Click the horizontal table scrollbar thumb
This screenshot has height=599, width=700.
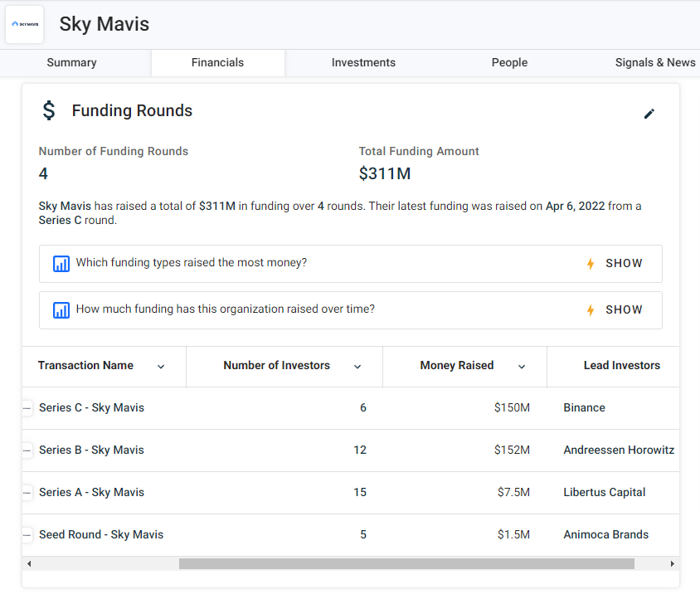pos(406,564)
